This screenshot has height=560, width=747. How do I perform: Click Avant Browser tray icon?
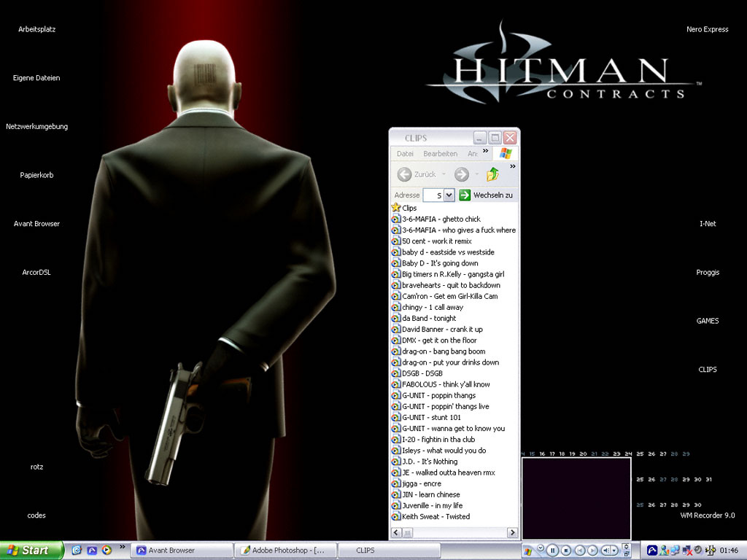pos(652,551)
